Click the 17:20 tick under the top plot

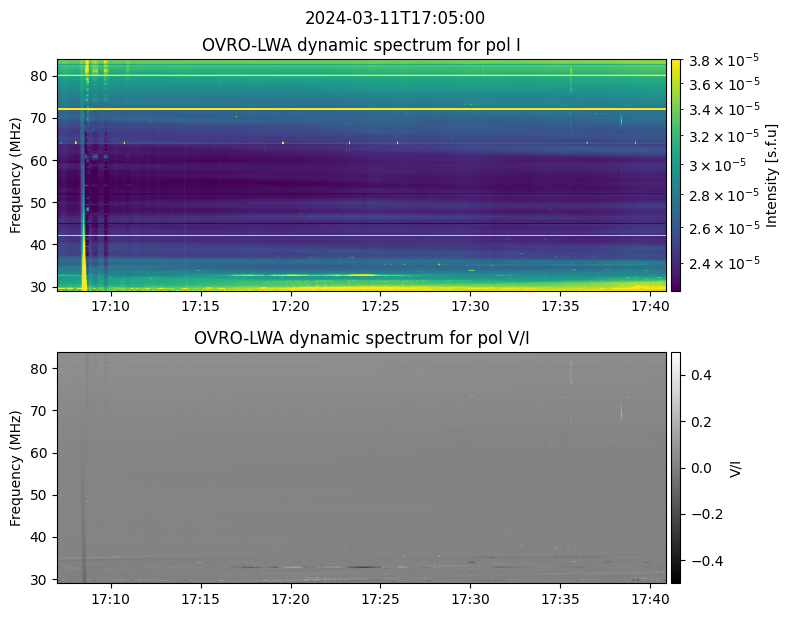(x=290, y=305)
